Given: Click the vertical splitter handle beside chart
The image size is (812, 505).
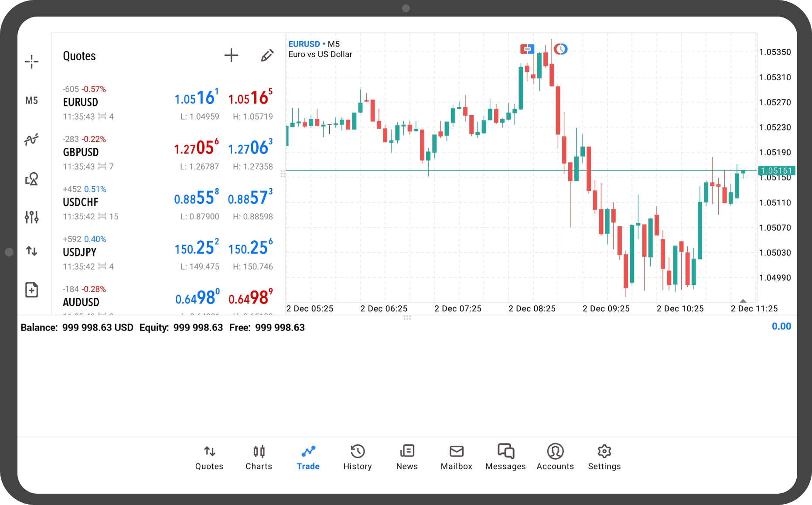Looking at the screenshot, I should click(283, 174).
